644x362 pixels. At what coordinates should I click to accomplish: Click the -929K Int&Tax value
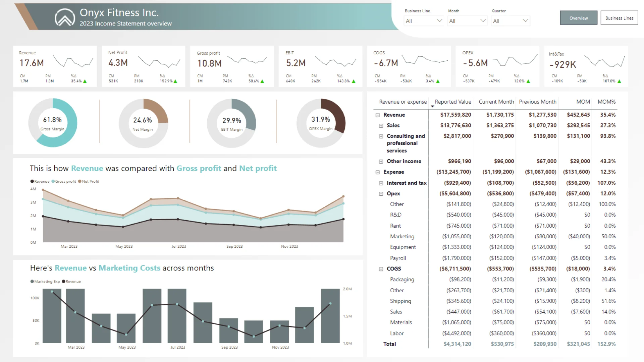(x=563, y=64)
